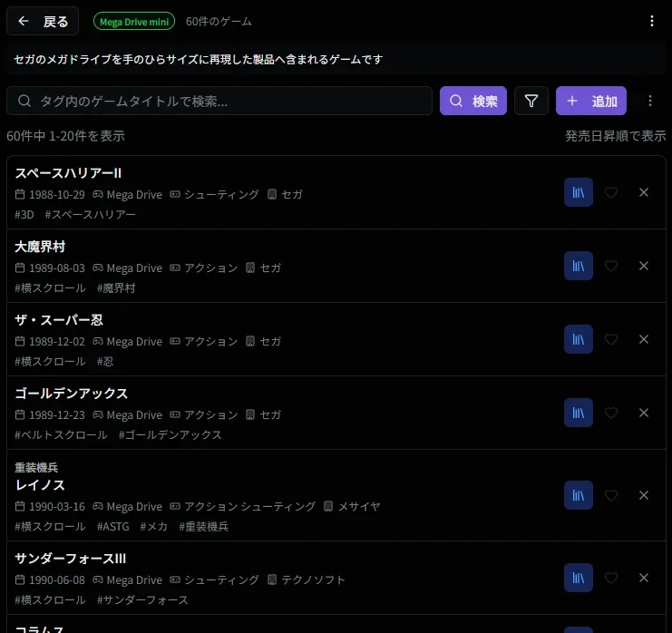672x633 pixels.
Task: Click the #魔界村 tag
Action: (x=116, y=288)
